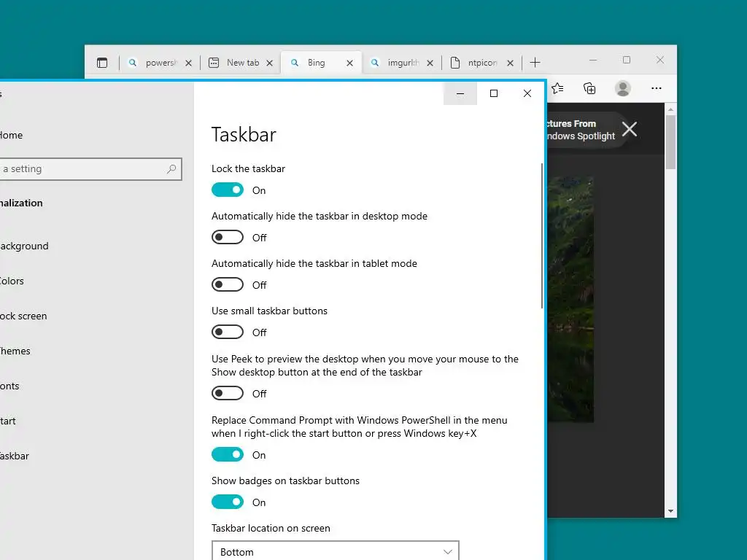The height and width of the screenshot is (560, 747).
Task: Open Themes settings page
Action: pos(15,351)
